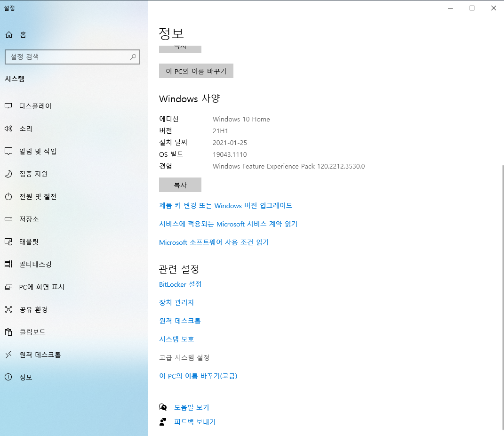Open the 장치 관리자 link
The height and width of the screenshot is (436, 504).
(176, 303)
